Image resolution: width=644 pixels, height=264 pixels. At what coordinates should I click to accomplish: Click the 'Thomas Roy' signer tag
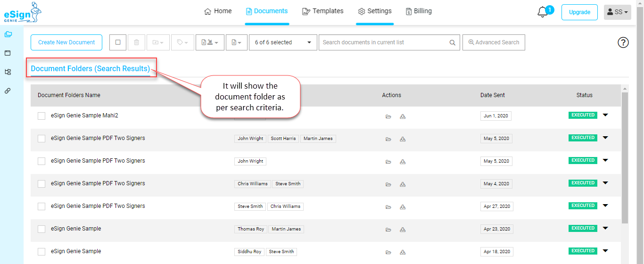[251, 229]
